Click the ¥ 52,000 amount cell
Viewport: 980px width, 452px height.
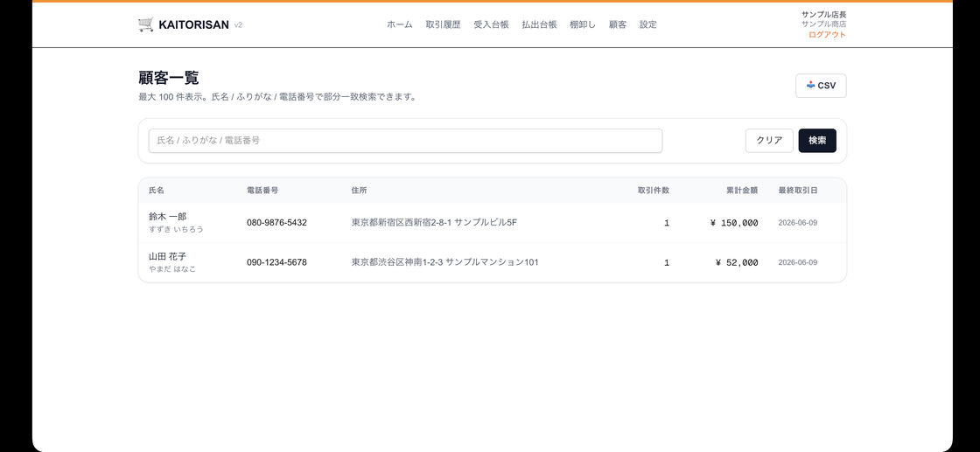(737, 263)
